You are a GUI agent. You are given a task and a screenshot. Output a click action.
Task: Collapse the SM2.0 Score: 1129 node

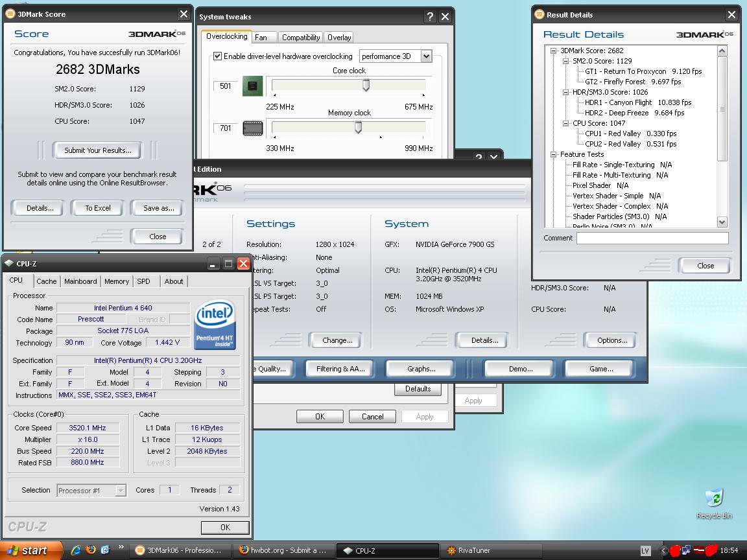click(565, 61)
